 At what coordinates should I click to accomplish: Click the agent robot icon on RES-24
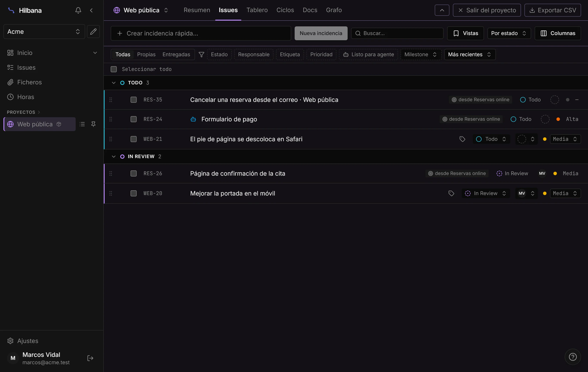pos(193,119)
